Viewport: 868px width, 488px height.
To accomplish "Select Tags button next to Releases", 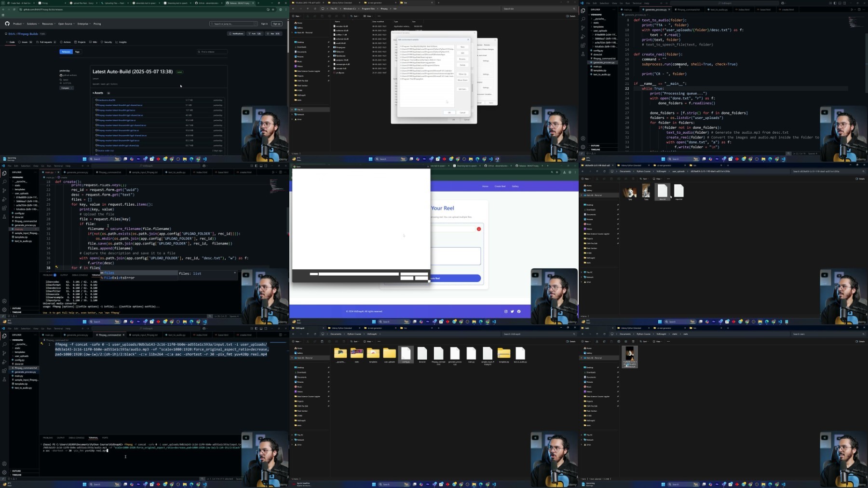I will click(77, 52).
